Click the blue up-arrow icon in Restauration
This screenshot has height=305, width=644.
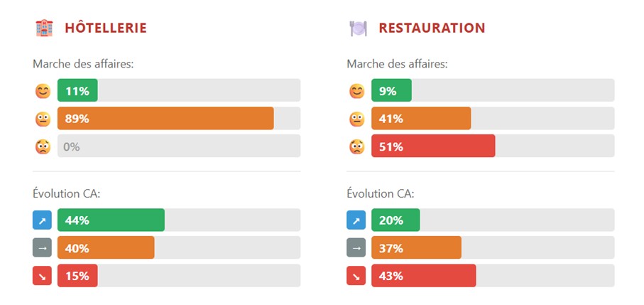(356, 220)
